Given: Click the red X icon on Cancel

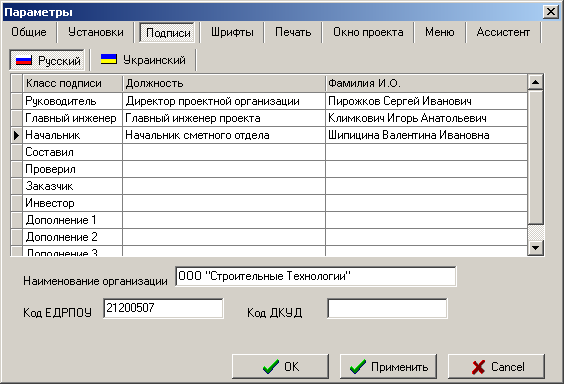Looking at the screenshot, I should pos(478,367).
